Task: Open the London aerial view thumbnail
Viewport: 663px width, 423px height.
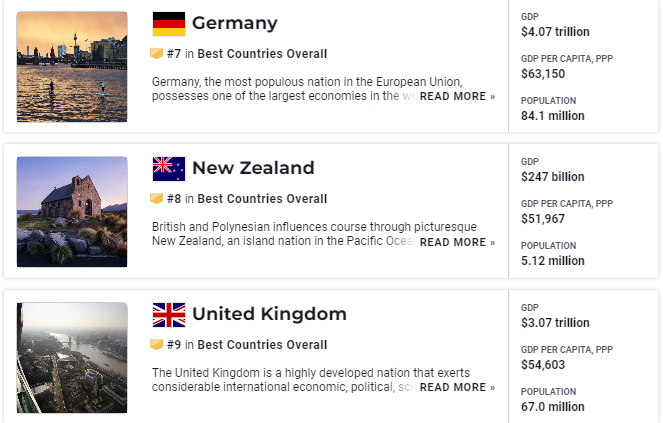Action: click(72, 358)
